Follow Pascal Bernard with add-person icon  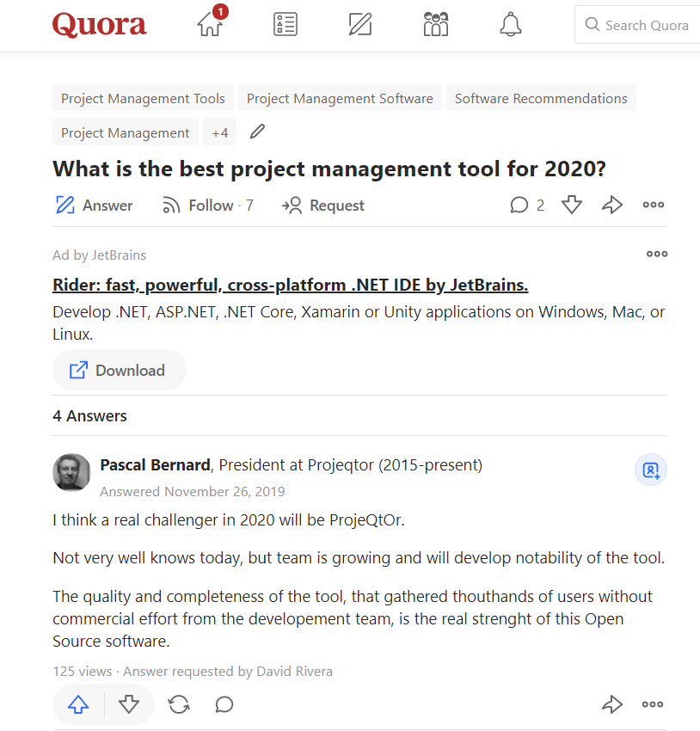(x=651, y=470)
